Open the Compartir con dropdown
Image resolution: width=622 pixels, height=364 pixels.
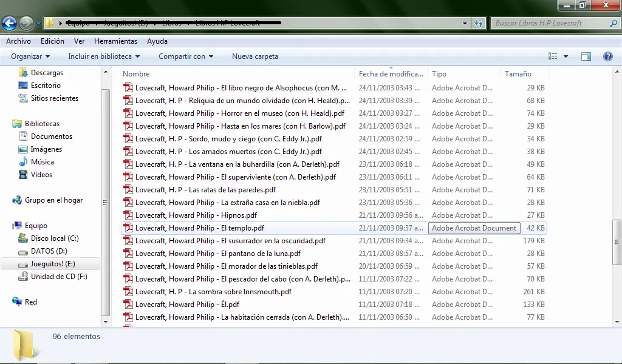coord(186,56)
